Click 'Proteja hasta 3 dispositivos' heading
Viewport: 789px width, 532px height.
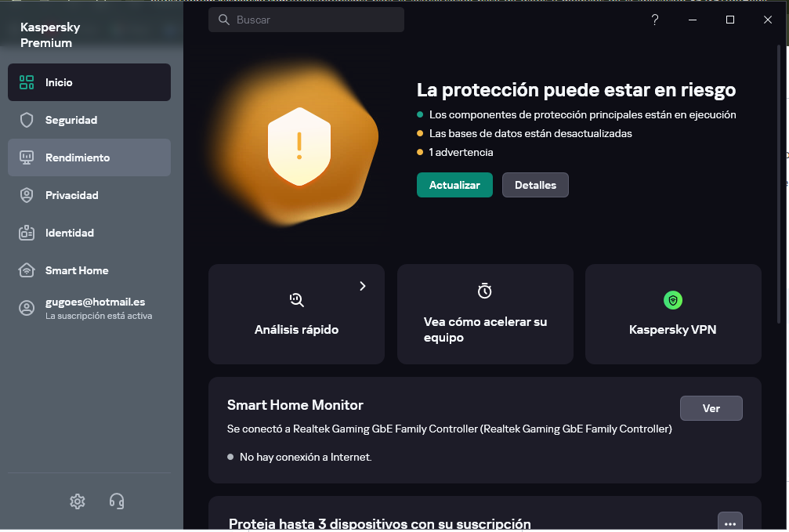(x=379, y=524)
